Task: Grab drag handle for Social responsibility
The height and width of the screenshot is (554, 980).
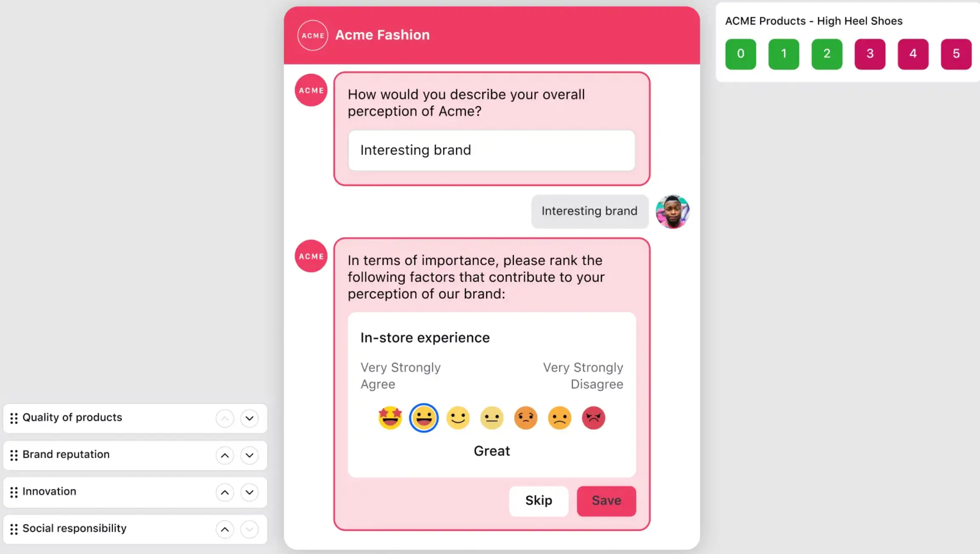Action: tap(14, 529)
